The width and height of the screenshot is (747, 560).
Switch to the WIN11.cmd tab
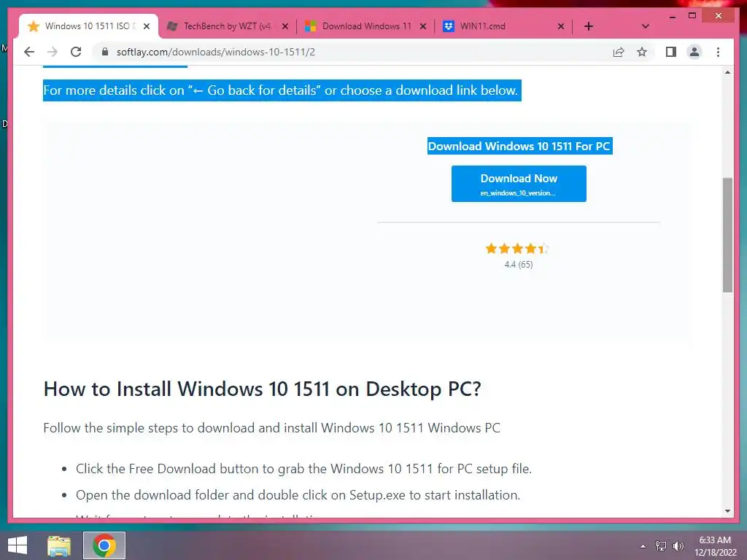tap(503, 26)
